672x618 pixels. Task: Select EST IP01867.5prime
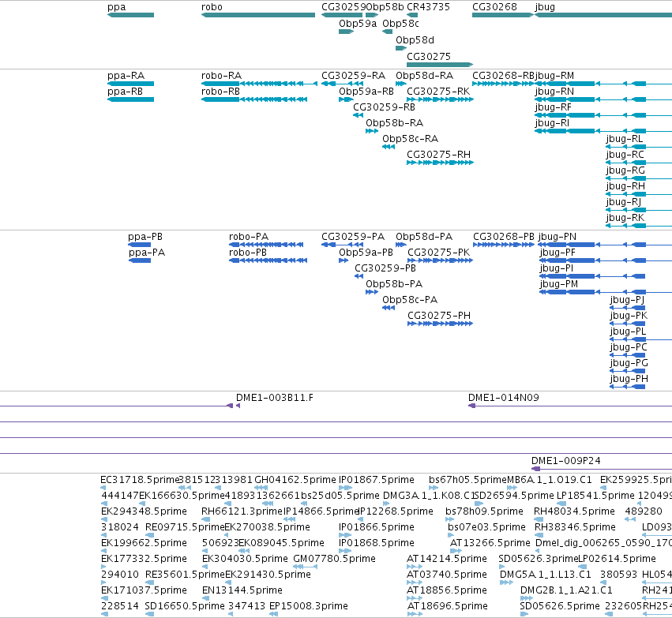click(345, 488)
